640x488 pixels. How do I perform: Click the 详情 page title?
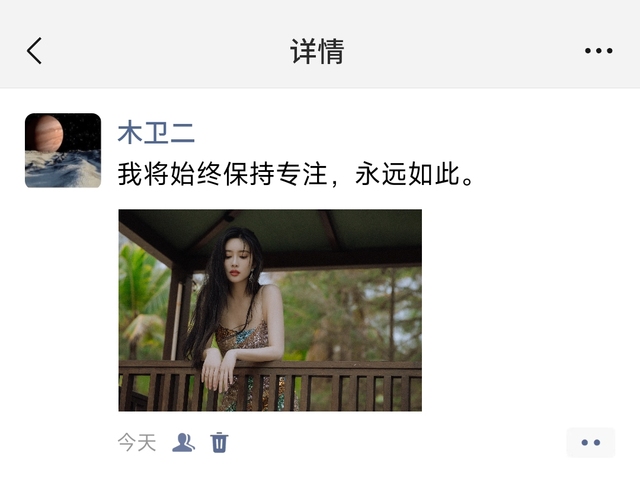tap(317, 51)
